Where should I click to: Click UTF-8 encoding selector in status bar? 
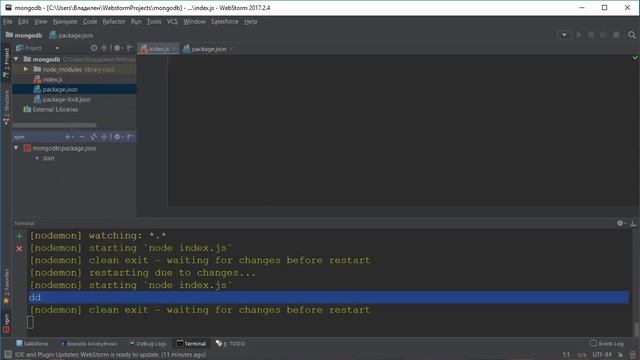point(602,355)
